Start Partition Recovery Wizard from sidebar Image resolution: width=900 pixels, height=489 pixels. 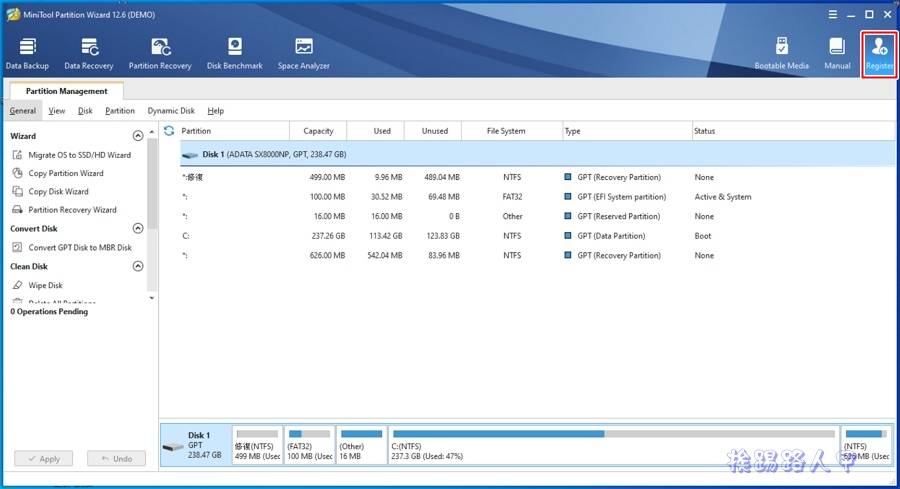point(72,209)
